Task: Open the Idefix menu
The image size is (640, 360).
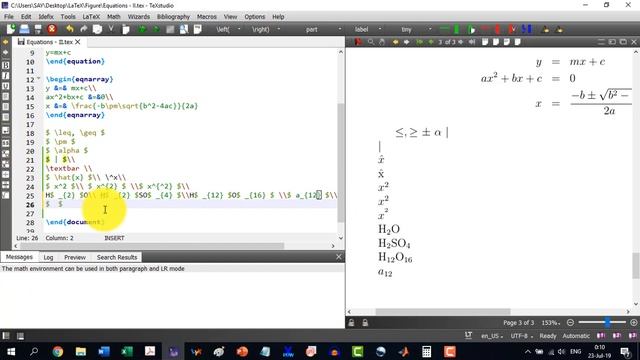Action: [x=46, y=17]
